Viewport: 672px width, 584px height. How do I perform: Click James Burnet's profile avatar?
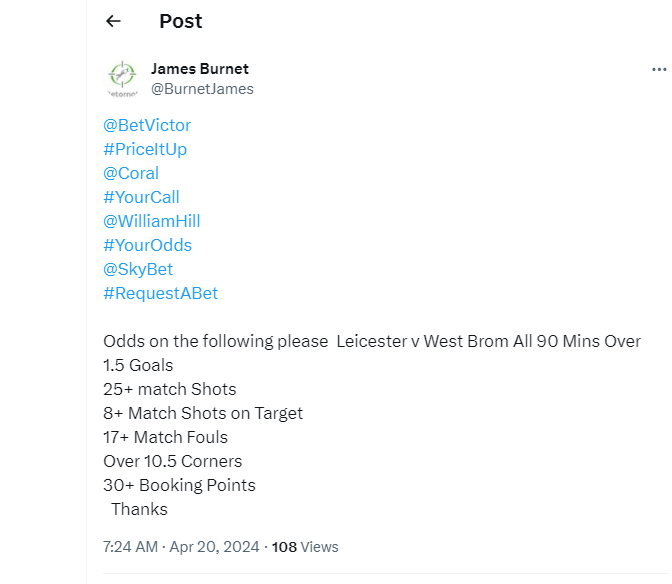pos(121,78)
